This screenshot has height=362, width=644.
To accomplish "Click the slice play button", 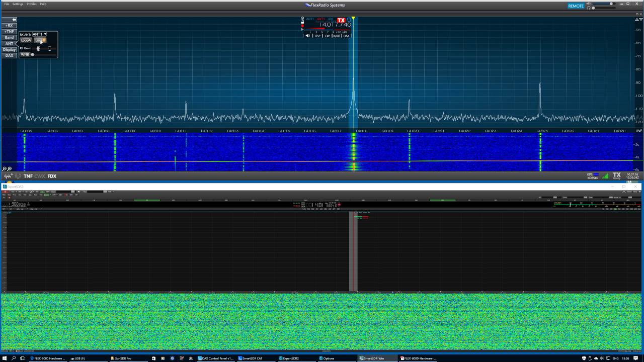I will 302,29.
